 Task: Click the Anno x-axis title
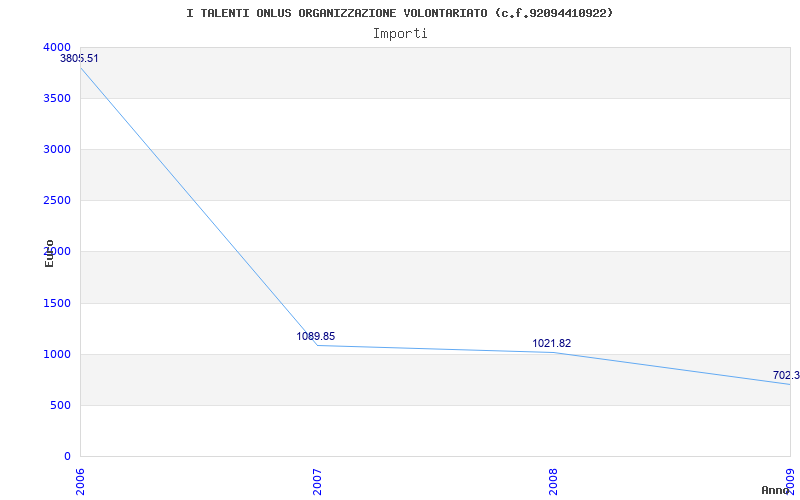point(775,490)
